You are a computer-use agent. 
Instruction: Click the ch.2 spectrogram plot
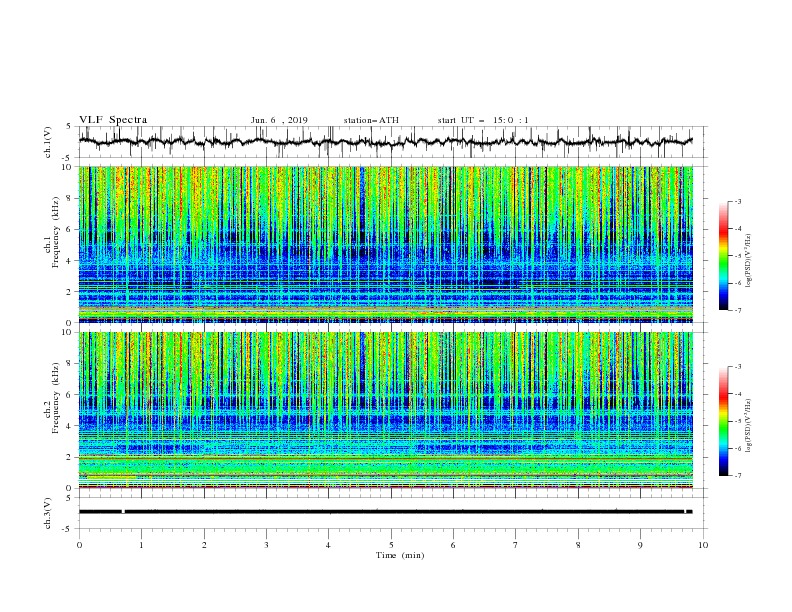[x=386, y=410]
